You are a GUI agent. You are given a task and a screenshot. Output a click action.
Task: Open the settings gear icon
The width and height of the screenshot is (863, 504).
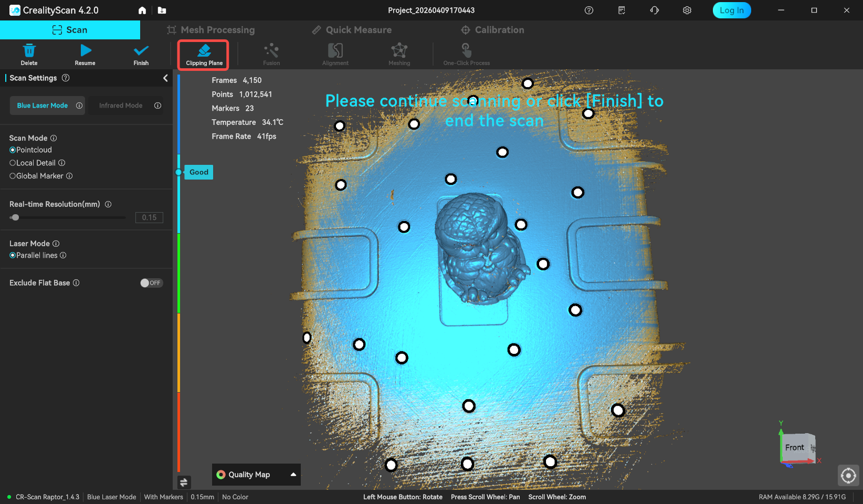point(687,10)
